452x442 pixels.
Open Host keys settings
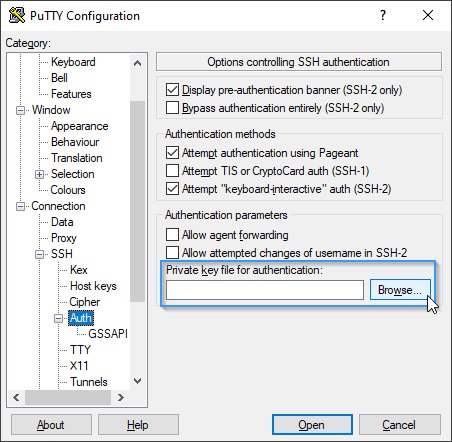[x=93, y=286]
